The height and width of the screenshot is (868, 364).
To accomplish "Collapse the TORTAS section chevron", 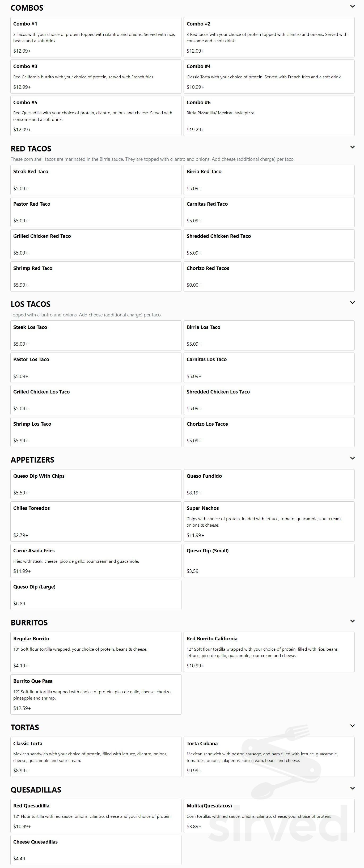I will pos(352,726).
